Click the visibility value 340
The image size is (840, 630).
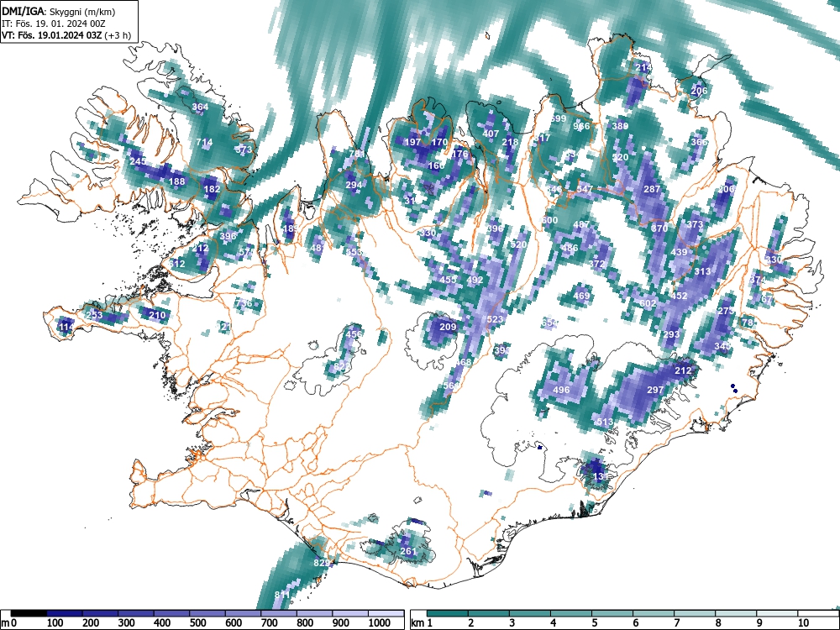pos(722,347)
